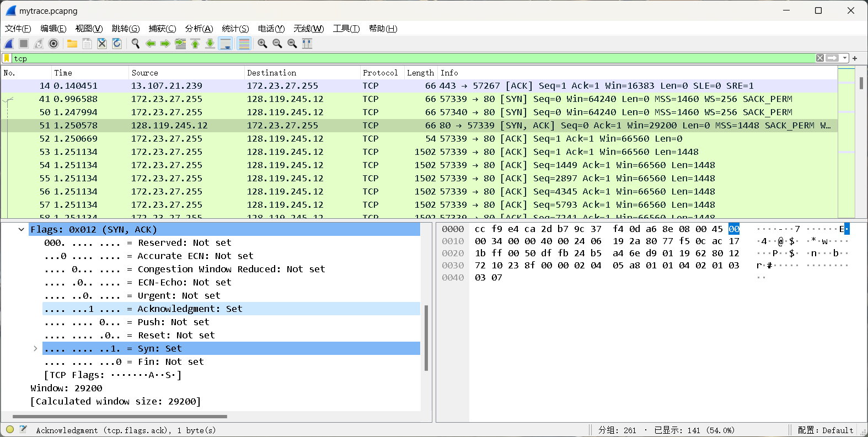This screenshot has width=868, height=437.
Task: Reload the capture file icon
Action: [x=117, y=44]
